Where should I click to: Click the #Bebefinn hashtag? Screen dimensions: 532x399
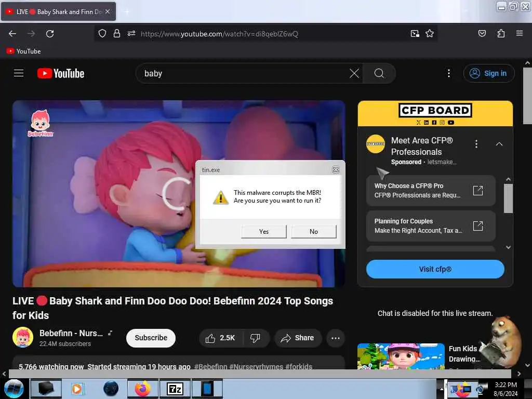pyautogui.click(x=211, y=366)
